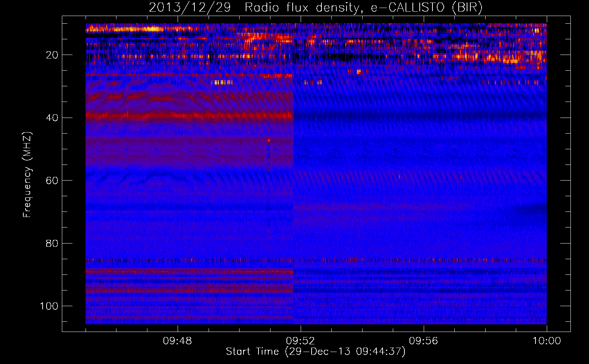This screenshot has width=589, height=364.
Task: Click the 09:52 time tick label
Action: (300, 341)
